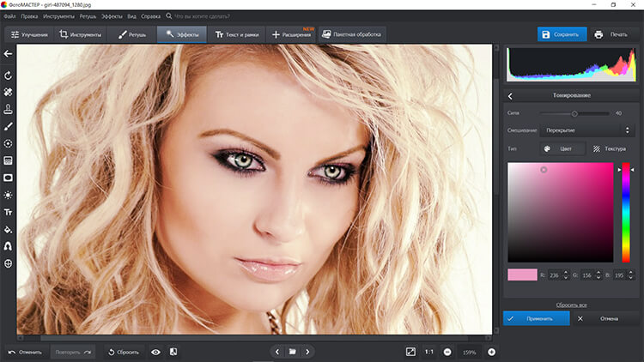Toggle the before/after compare icon
The image size is (644, 362).
[173, 352]
